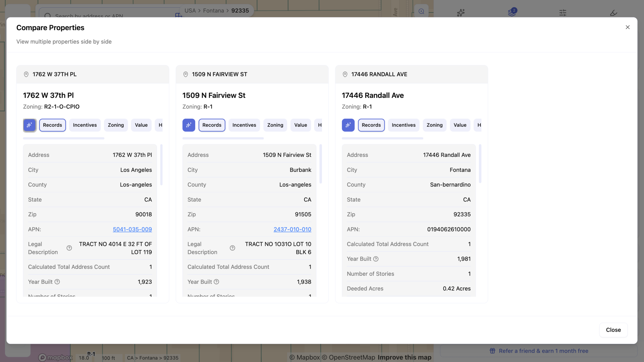The height and width of the screenshot is (362, 644).
Task: Select Records tab for 17446 Randall Ave
Action: 371,125
